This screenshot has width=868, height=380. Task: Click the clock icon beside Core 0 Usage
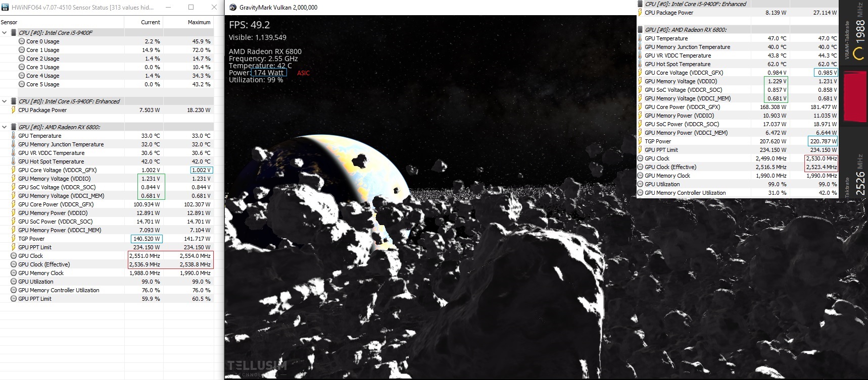pyautogui.click(x=22, y=41)
